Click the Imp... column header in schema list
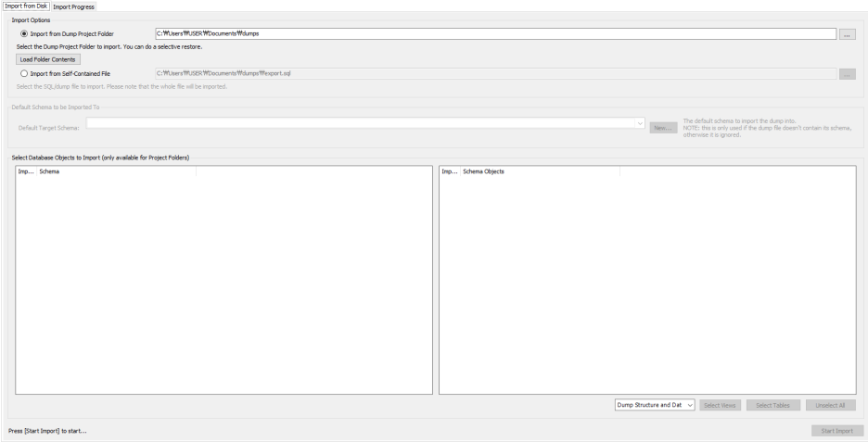Screen dimensions: 868x442 [x=26, y=171]
